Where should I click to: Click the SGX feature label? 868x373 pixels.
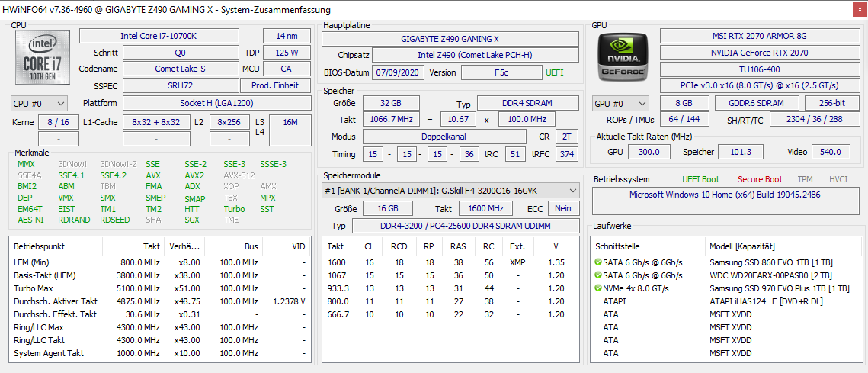point(191,220)
